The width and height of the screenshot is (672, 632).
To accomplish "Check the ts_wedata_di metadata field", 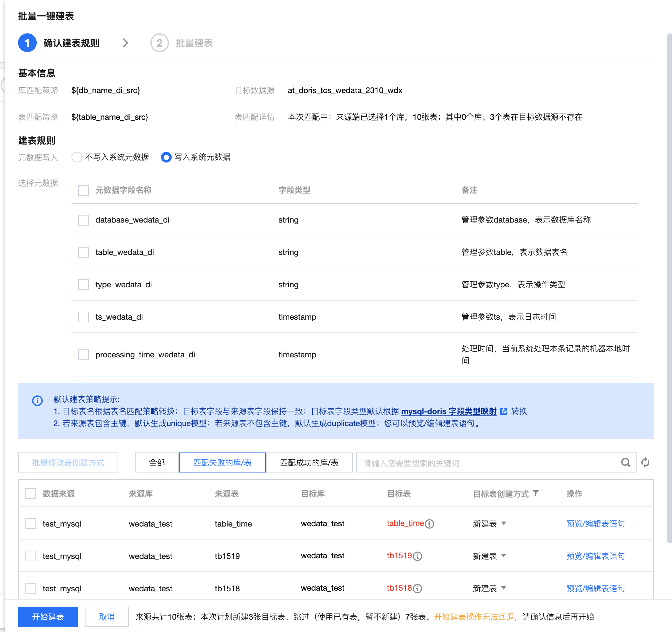I will pyautogui.click(x=83, y=317).
